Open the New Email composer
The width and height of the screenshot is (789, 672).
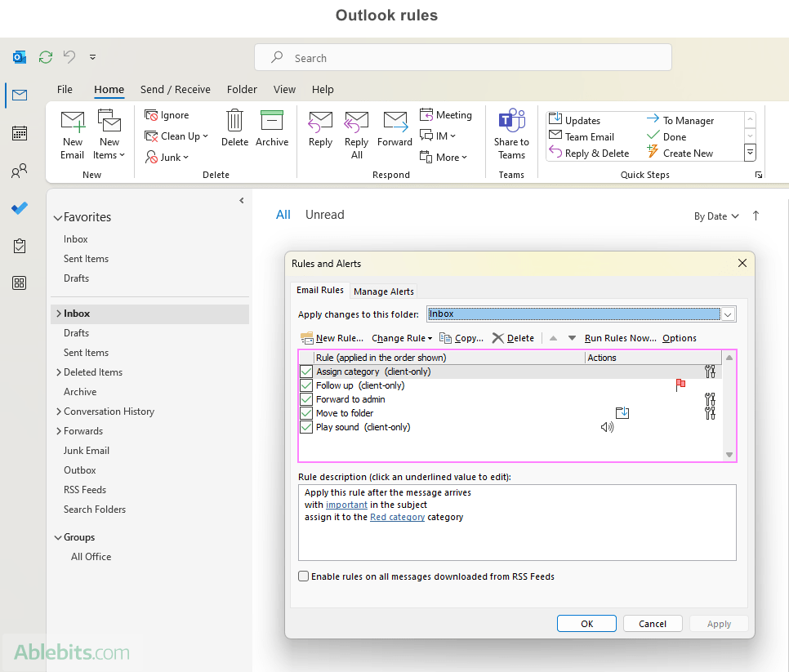coord(72,132)
